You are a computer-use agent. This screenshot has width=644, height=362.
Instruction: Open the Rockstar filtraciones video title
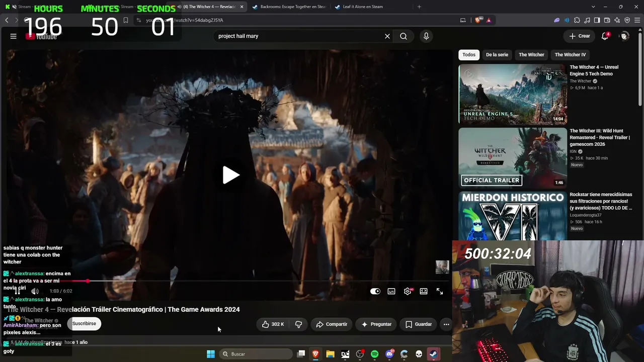601,201
